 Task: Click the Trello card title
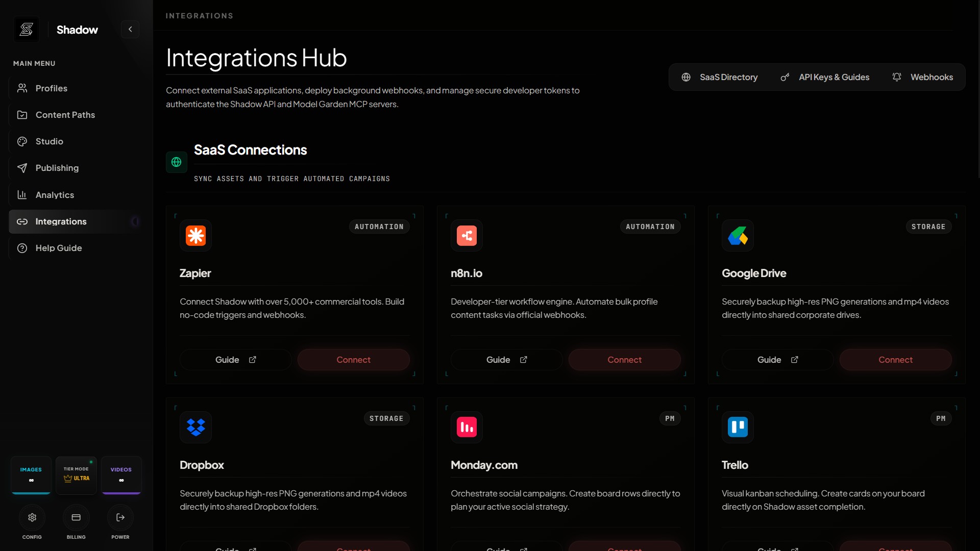(x=735, y=465)
